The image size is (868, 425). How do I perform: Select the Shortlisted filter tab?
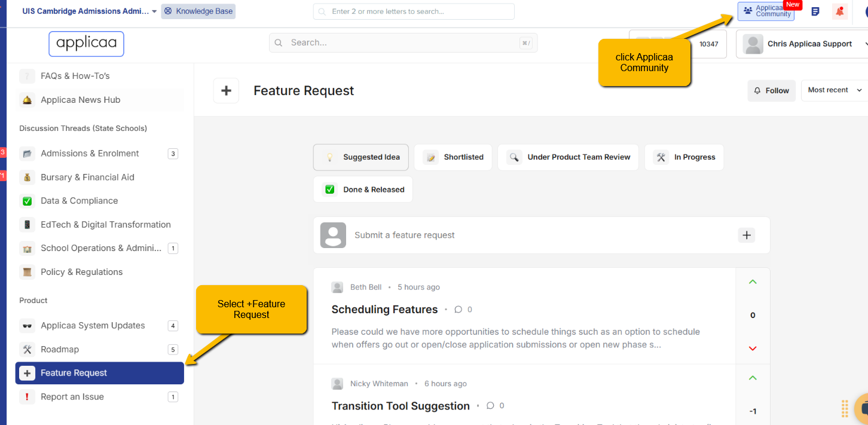[x=453, y=157]
